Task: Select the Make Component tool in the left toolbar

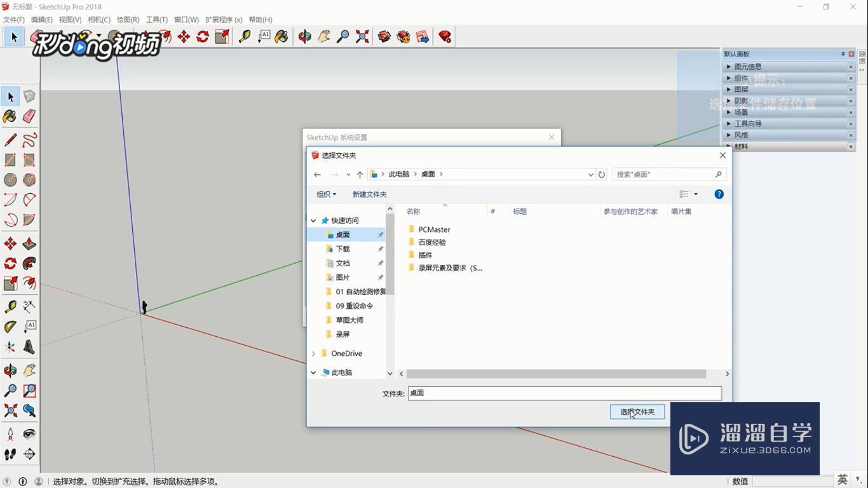Action: tap(29, 97)
